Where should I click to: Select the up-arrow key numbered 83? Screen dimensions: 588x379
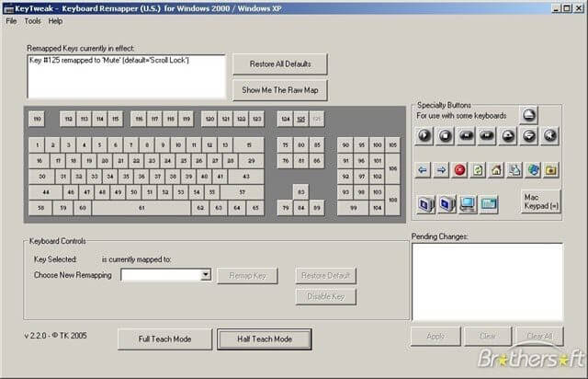point(300,192)
